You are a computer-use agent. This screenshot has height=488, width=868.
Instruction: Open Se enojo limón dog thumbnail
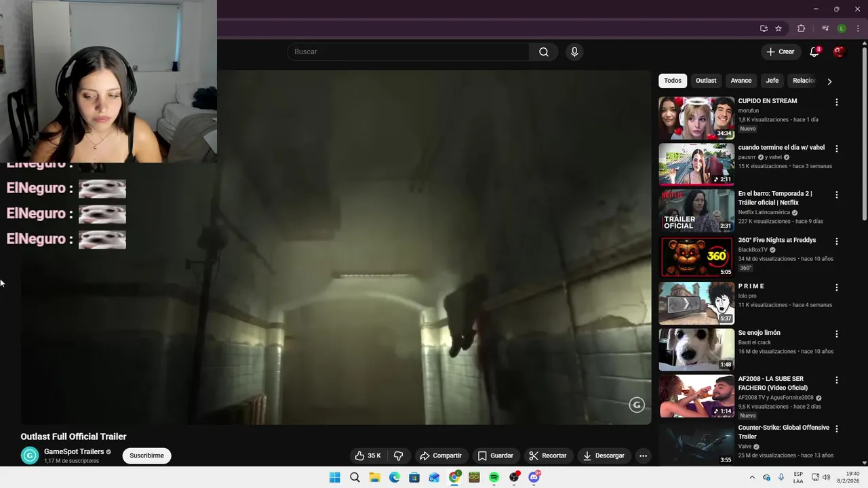pos(696,350)
